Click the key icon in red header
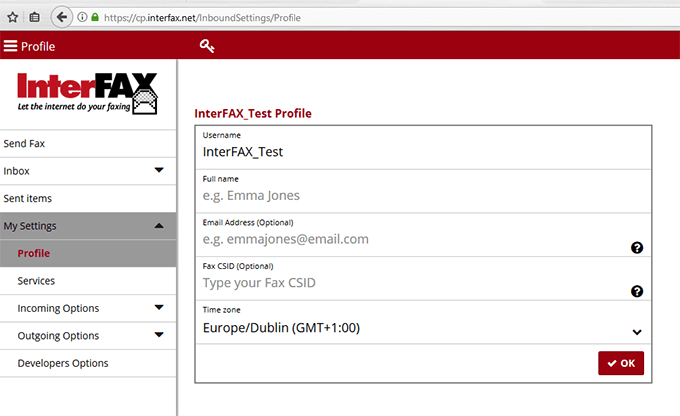The width and height of the screenshot is (680, 416). (x=207, y=46)
